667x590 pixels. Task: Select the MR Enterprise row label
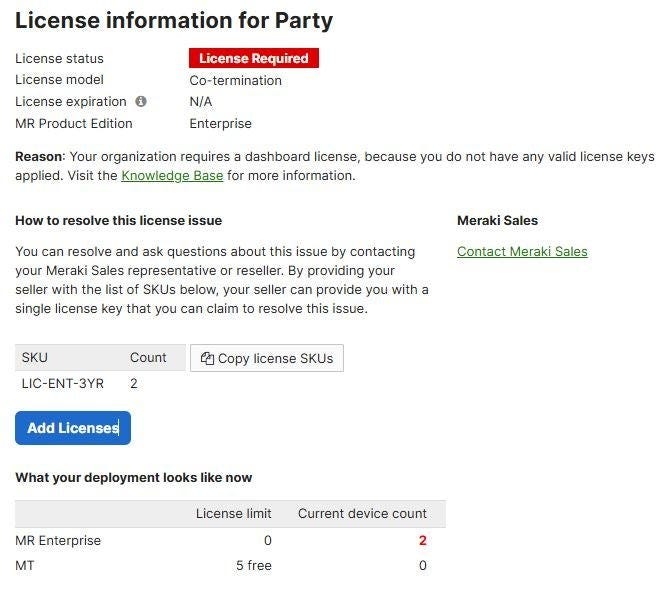pos(58,541)
